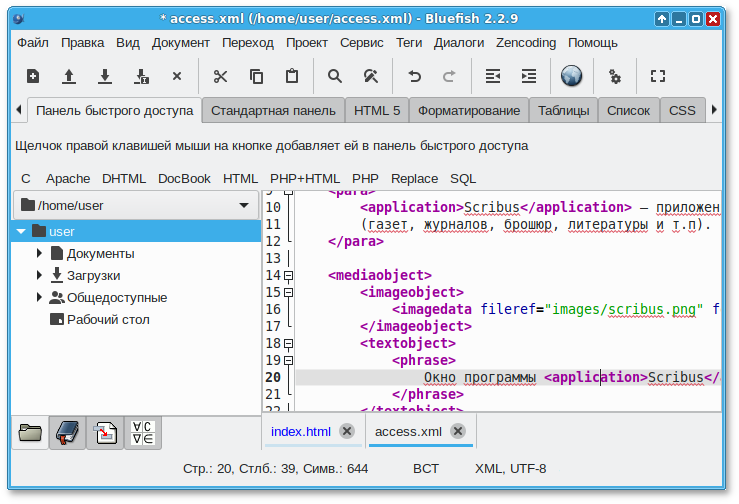This screenshot has width=739, height=504.
Task: Expand the Общедоступные folder
Action: tap(40, 297)
